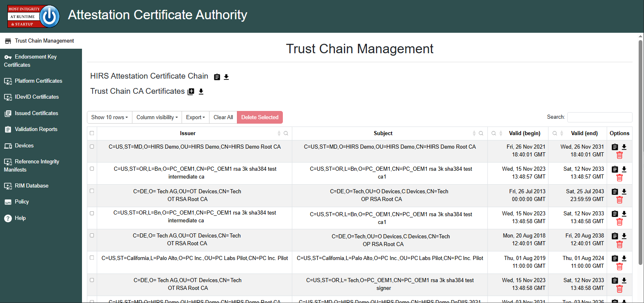Tick checkbox for 26 Jul 2013 certificate row

92,191
